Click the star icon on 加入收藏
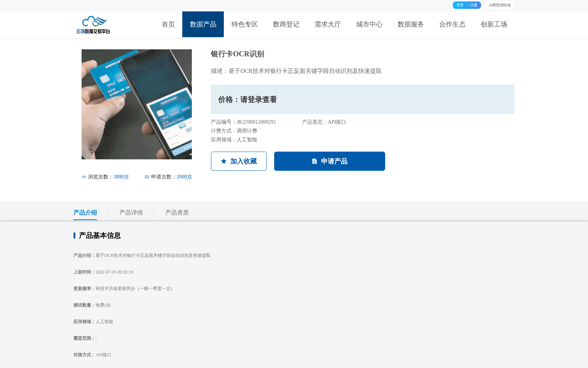 224,161
